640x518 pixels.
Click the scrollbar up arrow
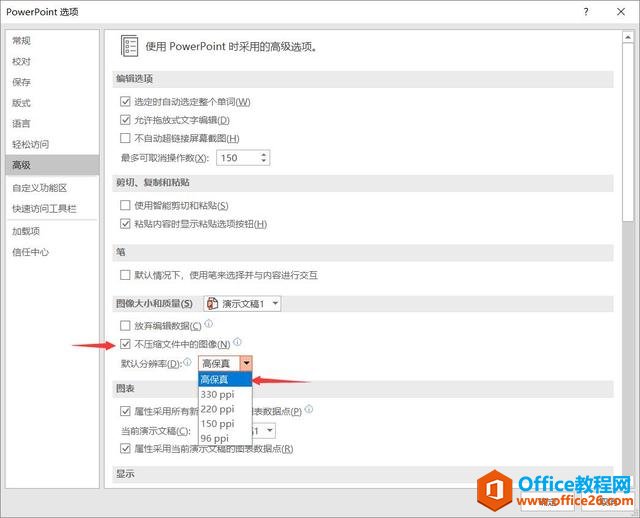tap(628, 37)
